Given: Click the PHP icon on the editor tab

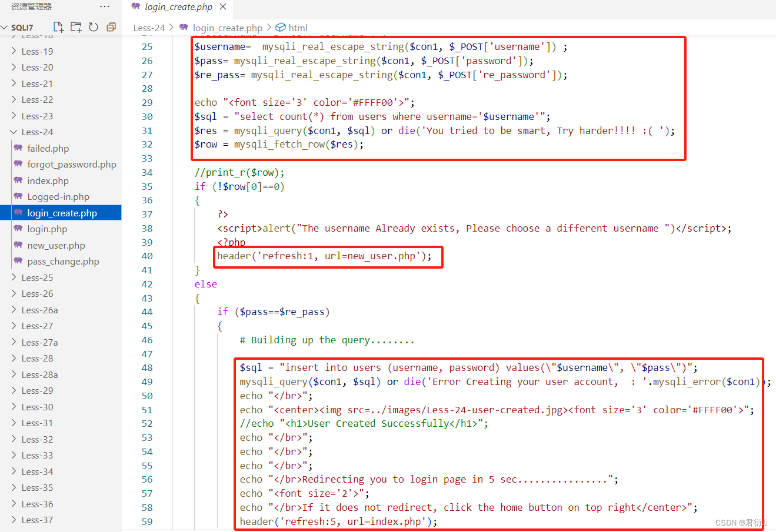Looking at the screenshot, I should 136,6.
